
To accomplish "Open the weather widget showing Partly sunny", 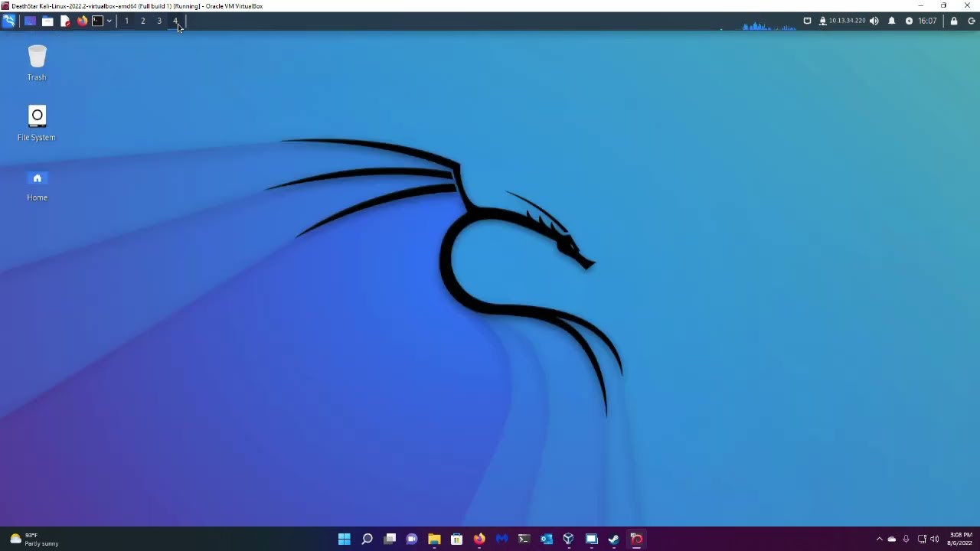I will coord(34,540).
